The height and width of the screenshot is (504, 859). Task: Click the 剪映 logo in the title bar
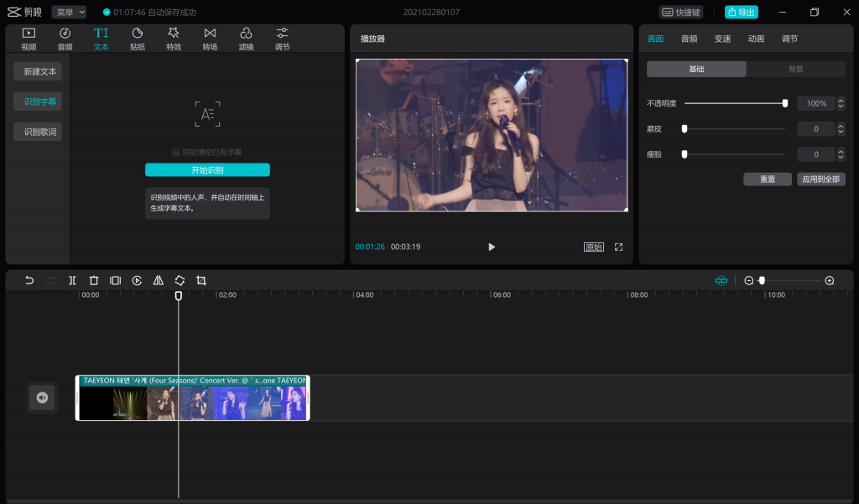(24, 12)
